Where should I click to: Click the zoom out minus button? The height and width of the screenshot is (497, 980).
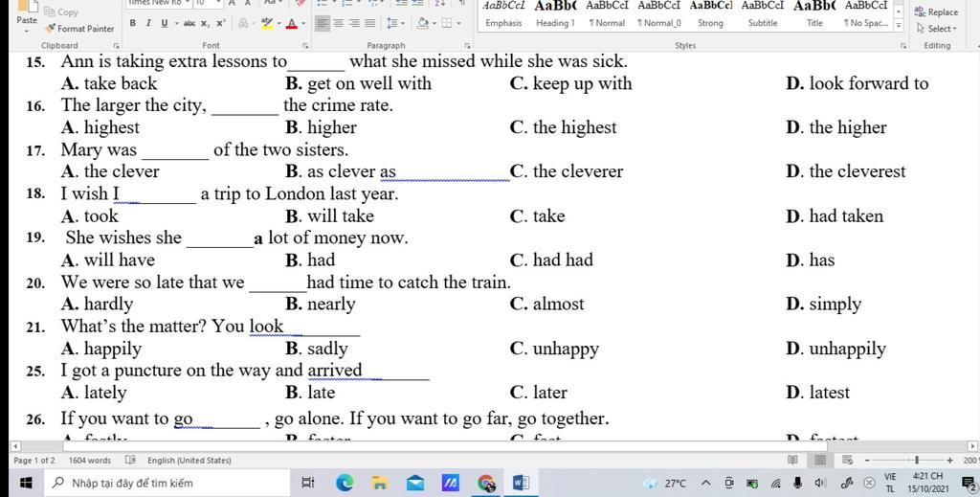pos(867,460)
